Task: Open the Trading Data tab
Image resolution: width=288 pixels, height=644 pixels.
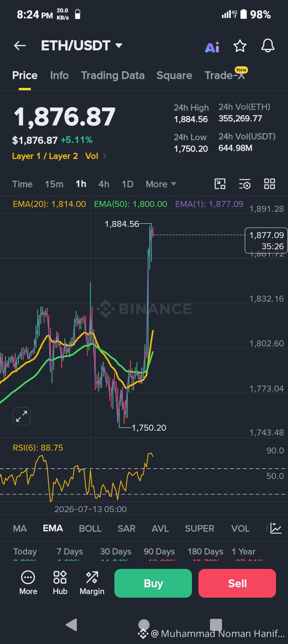Action: (113, 76)
